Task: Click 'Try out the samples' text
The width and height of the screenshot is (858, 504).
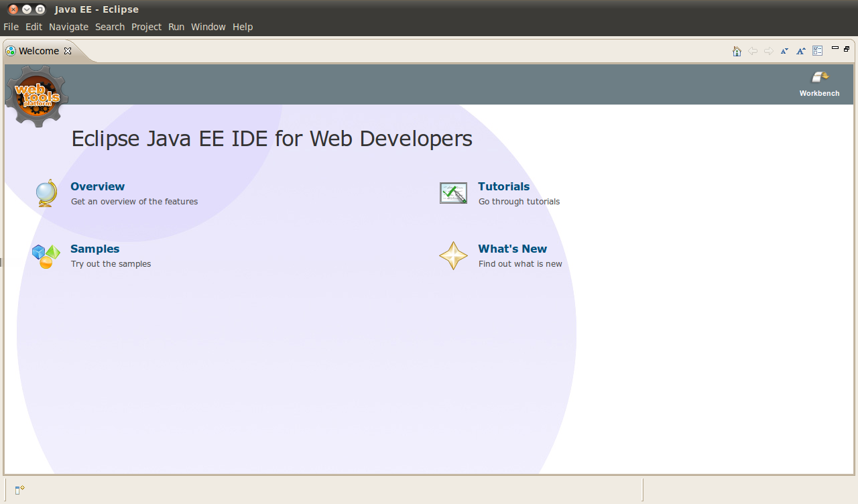Action: 111,263
